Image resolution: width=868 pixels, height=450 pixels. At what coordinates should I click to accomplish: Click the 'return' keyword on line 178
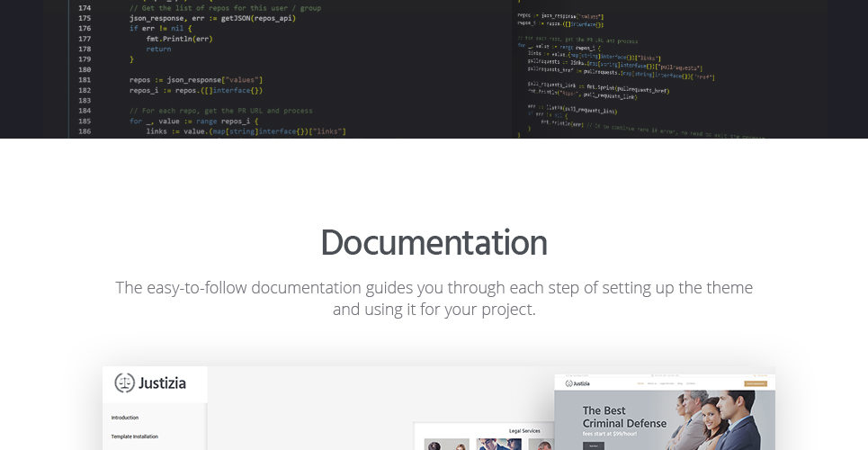click(x=158, y=49)
